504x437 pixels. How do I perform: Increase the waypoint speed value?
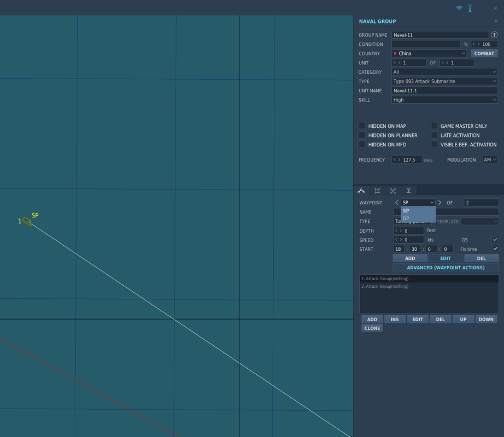[401, 240]
